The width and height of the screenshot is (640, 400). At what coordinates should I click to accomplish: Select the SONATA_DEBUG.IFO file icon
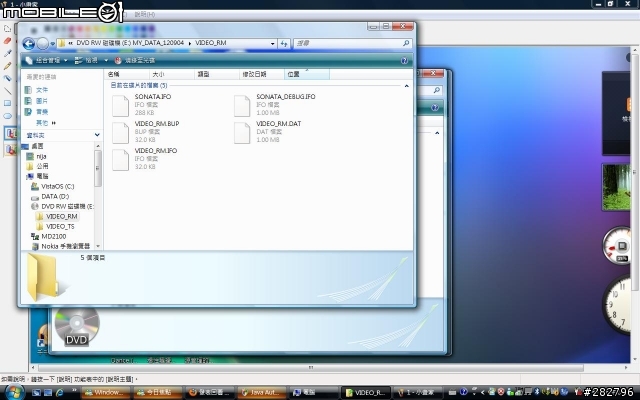point(241,103)
